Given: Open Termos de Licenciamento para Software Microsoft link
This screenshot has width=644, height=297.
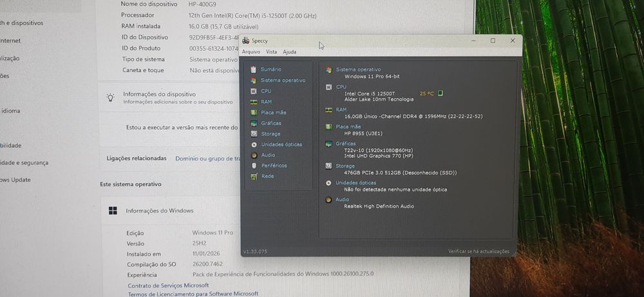Looking at the screenshot, I should pos(193,294).
